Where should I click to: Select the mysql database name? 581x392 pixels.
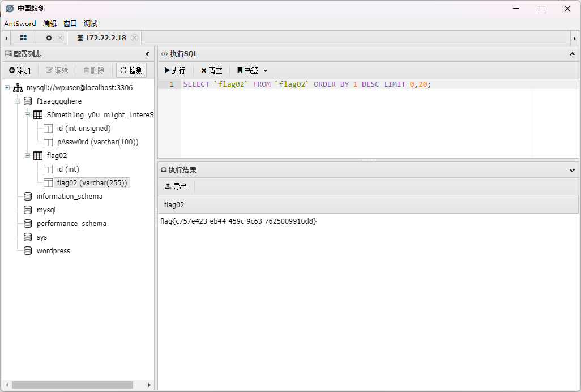[x=46, y=210]
